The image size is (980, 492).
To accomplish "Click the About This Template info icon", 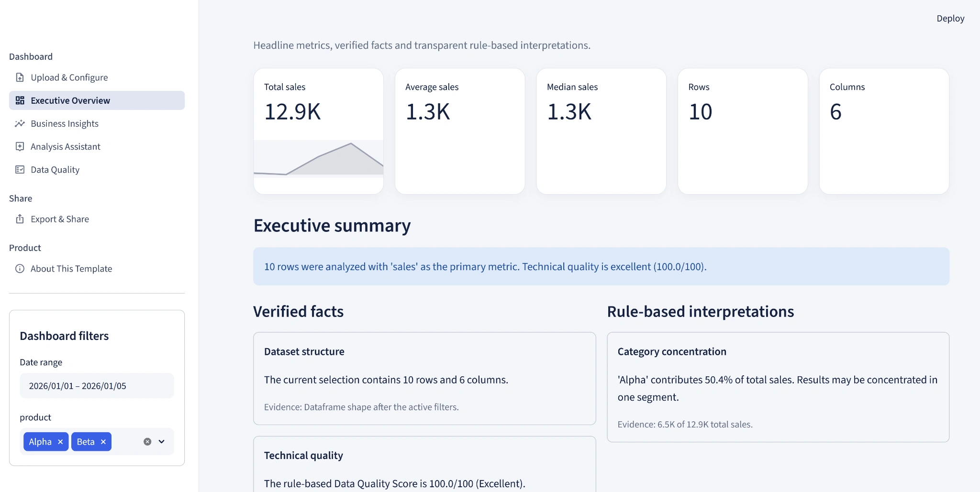I will coord(20,269).
